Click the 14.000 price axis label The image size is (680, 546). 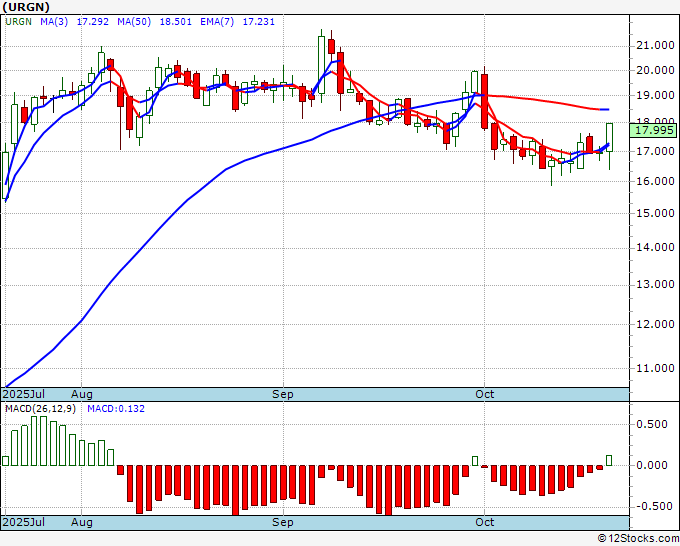tap(655, 248)
